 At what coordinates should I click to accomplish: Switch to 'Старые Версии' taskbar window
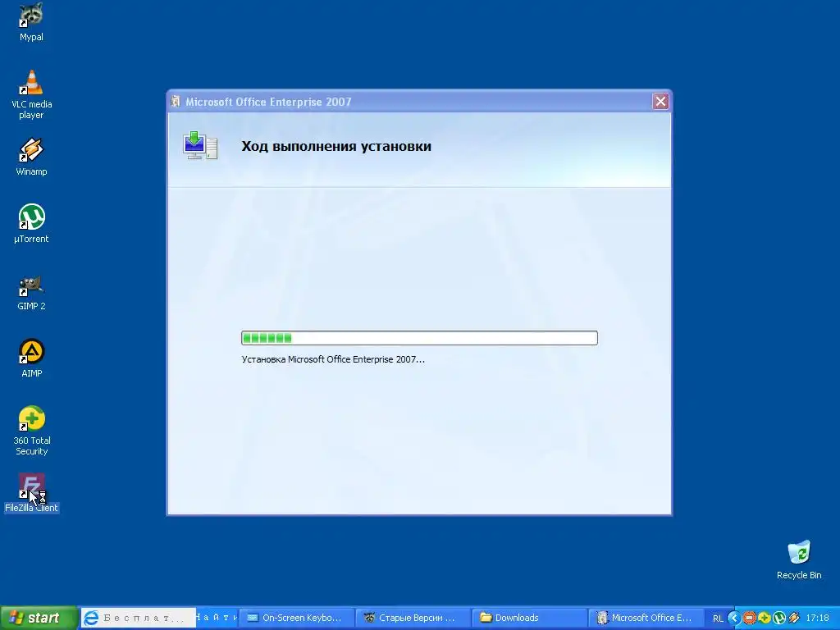[x=413, y=618]
